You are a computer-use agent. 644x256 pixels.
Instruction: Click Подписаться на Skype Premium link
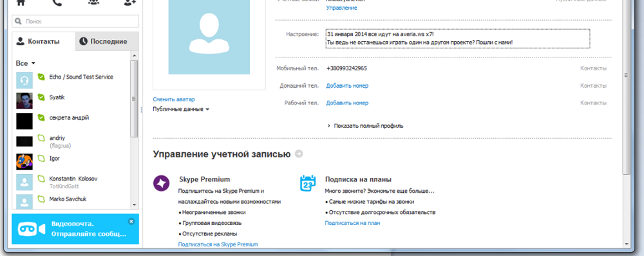point(218,244)
